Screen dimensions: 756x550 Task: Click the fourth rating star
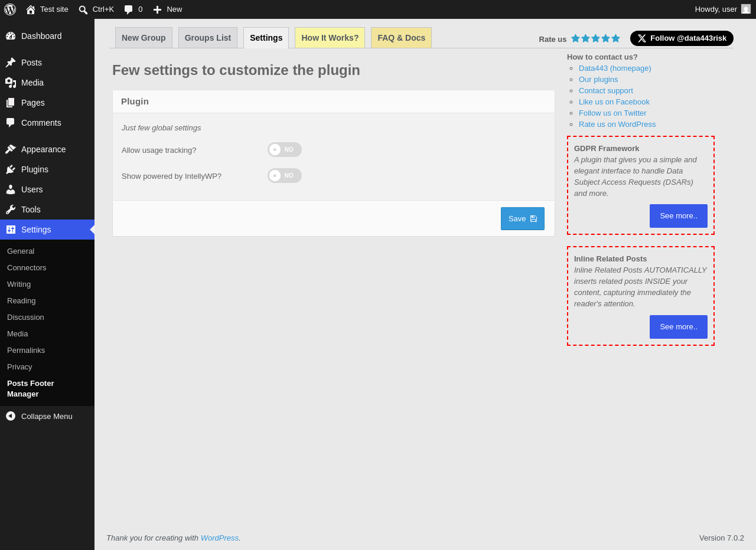click(x=606, y=38)
